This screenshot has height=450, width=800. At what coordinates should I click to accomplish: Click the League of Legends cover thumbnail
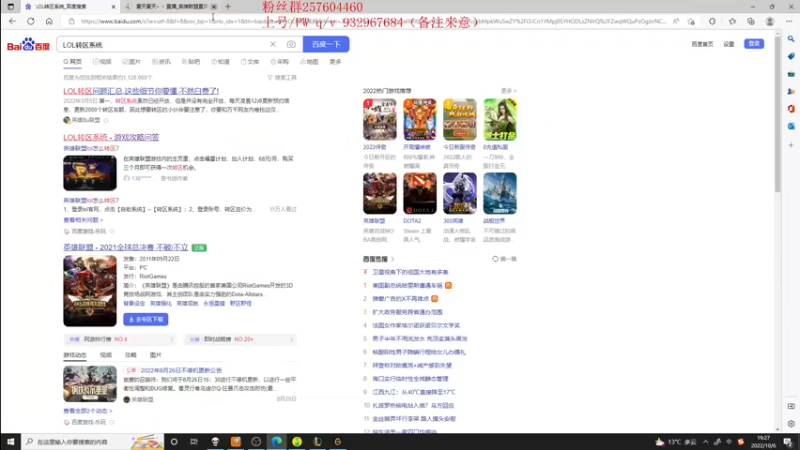90,291
